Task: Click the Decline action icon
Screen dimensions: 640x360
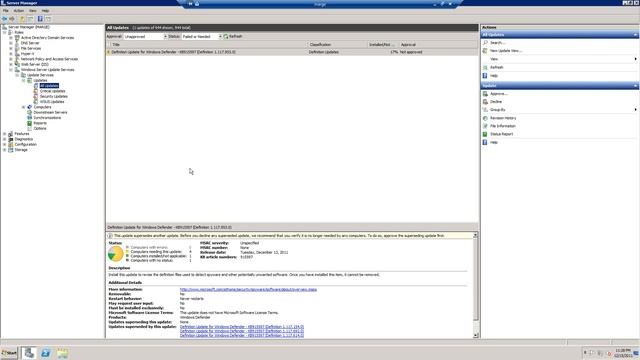Action: (485, 102)
